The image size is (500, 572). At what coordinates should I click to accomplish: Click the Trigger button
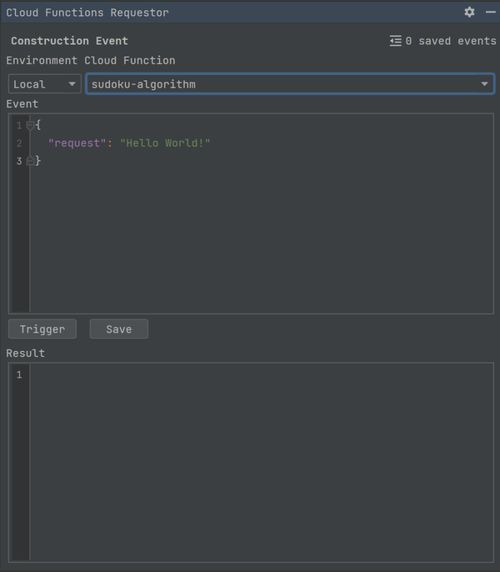(x=42, y=329)
